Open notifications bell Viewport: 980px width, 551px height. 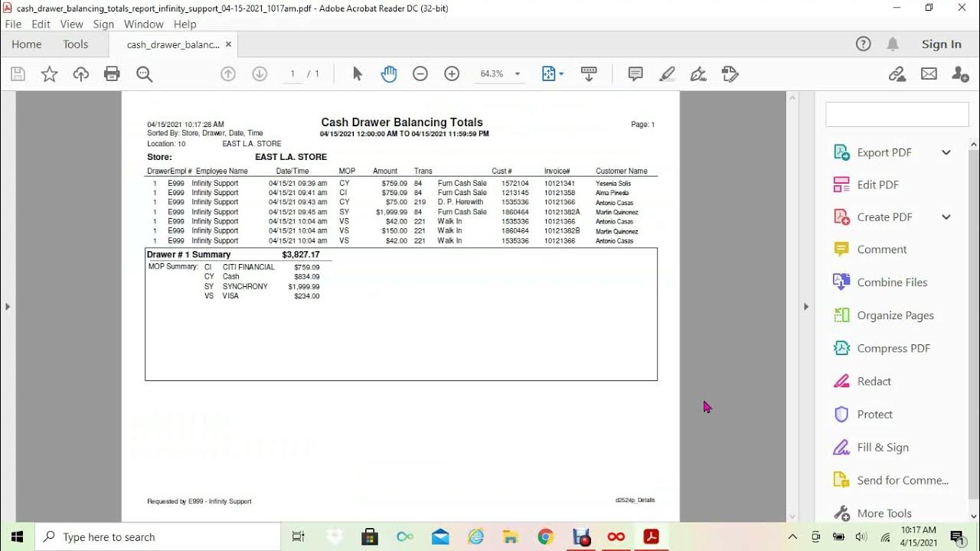point(893,44)
